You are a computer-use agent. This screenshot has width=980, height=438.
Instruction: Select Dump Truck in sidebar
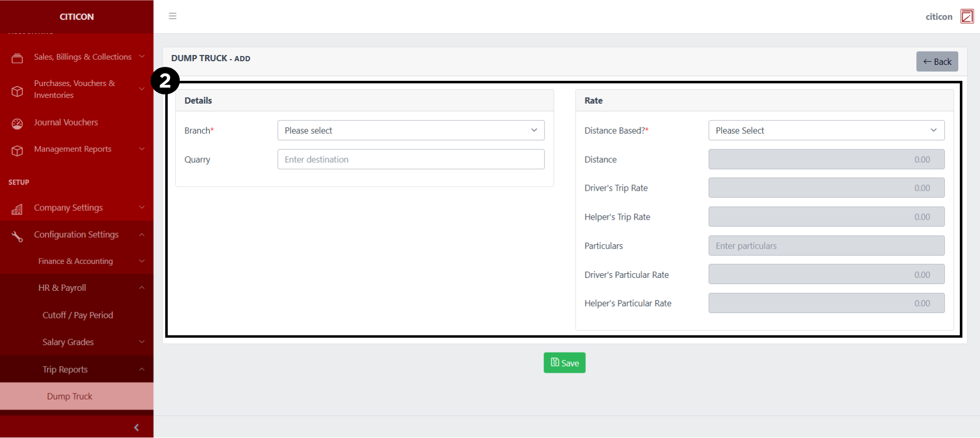point(69,397)
